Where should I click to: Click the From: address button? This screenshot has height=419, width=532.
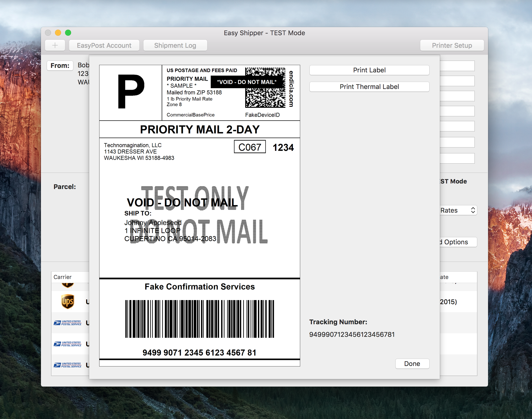(x=60, y=66)
